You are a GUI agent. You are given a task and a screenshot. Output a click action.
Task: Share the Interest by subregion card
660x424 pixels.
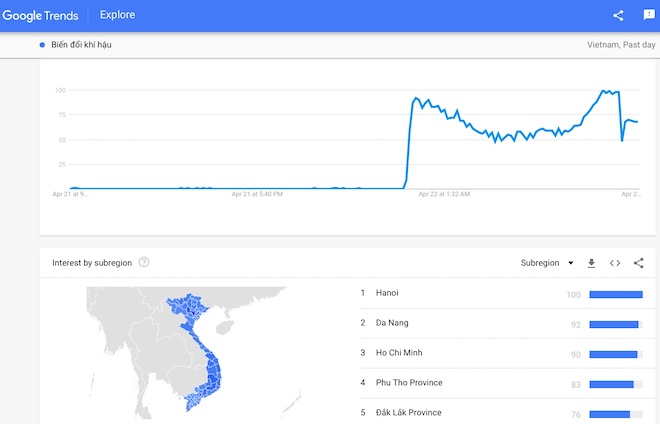click(639, 263)
